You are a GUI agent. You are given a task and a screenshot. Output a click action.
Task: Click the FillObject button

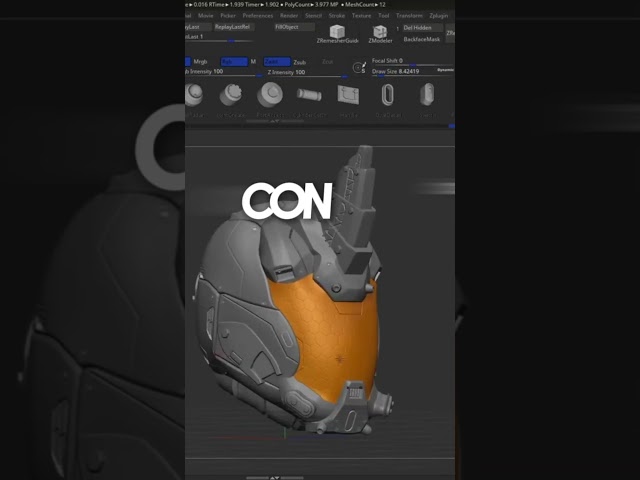coord(294,27)
